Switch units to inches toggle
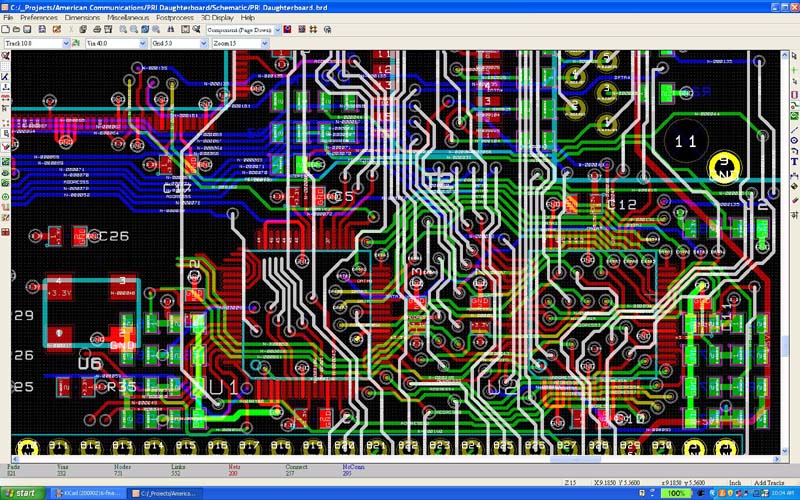The width and height of the screenshot is (800, 500). click(x=5, y=88)
